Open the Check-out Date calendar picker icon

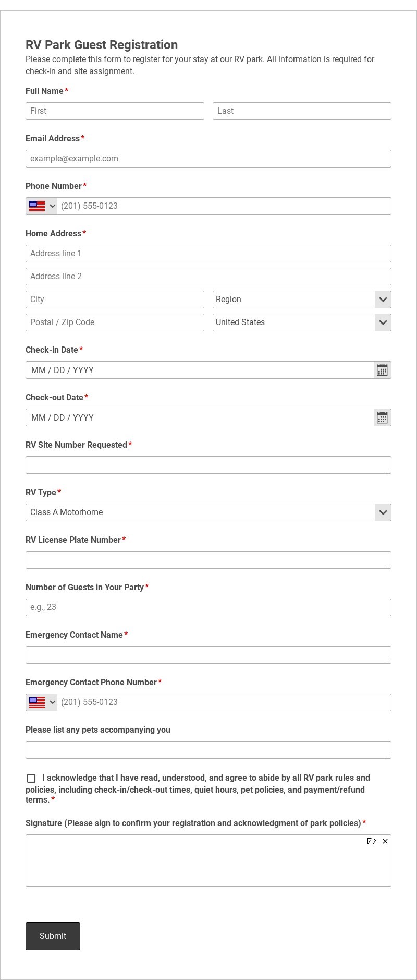coord(382,417)
